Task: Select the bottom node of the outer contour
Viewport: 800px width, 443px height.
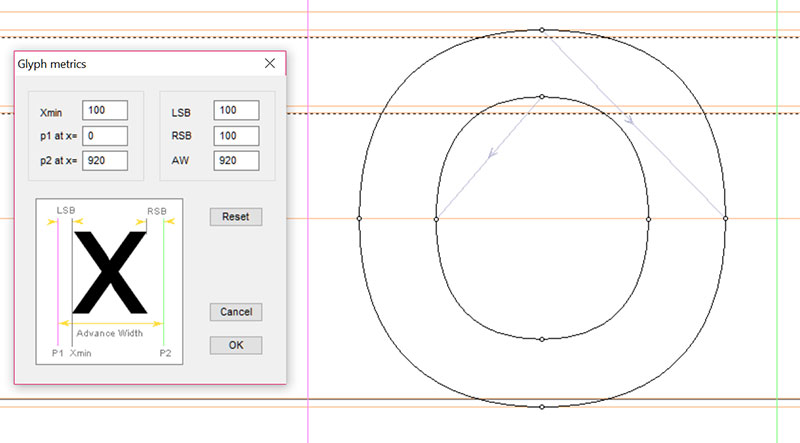Action: coord(542,407)
